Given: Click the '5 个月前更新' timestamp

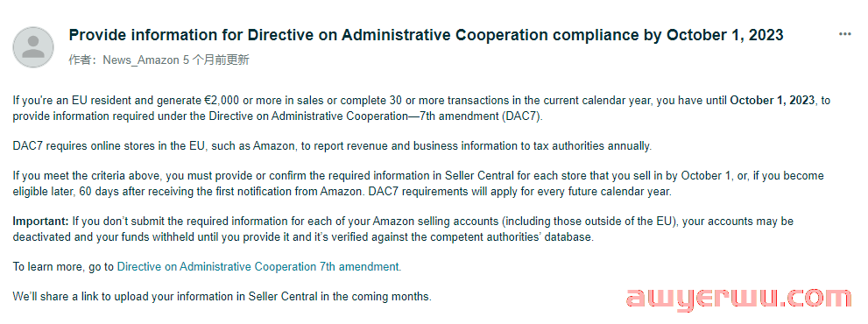Looking at the screenshot, I should [x=215, y=60].
